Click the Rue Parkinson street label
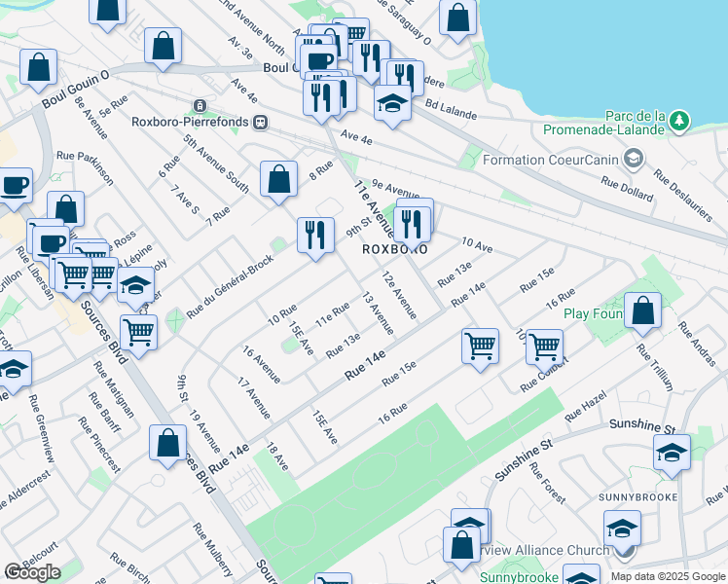The height and width of the screenshot is (584, 728). click(85, 168)
